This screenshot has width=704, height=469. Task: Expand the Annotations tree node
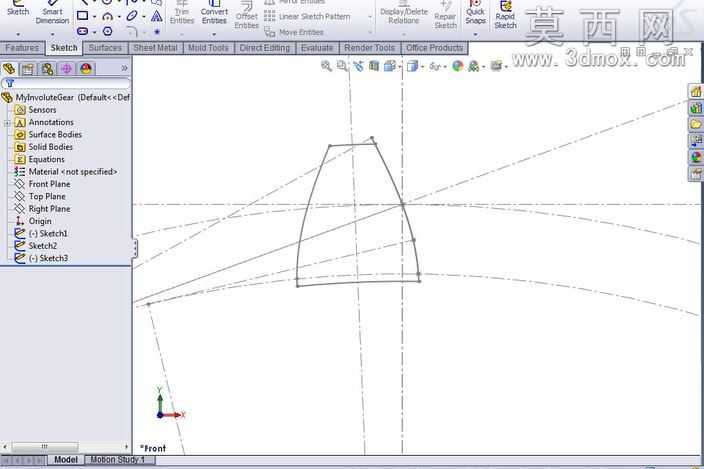pyautogui.click(x=7, y=123)
